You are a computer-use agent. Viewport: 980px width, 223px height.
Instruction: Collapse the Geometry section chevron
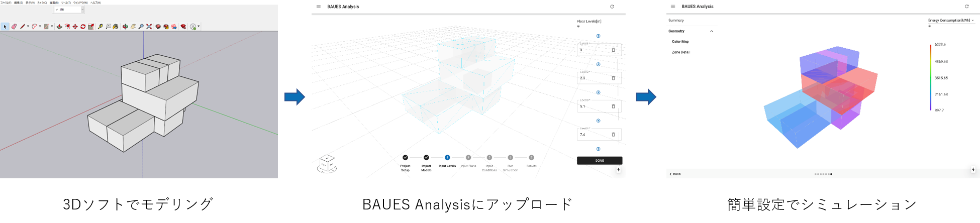712,31
